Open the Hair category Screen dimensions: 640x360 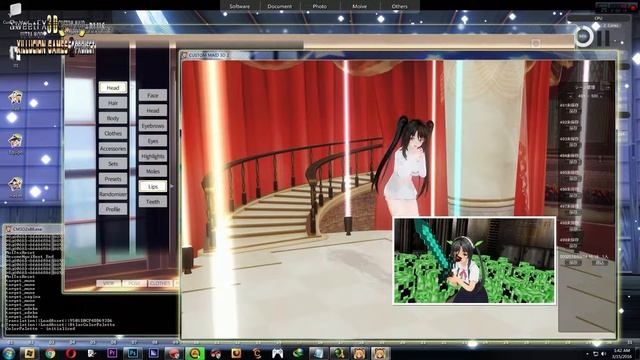113,103
